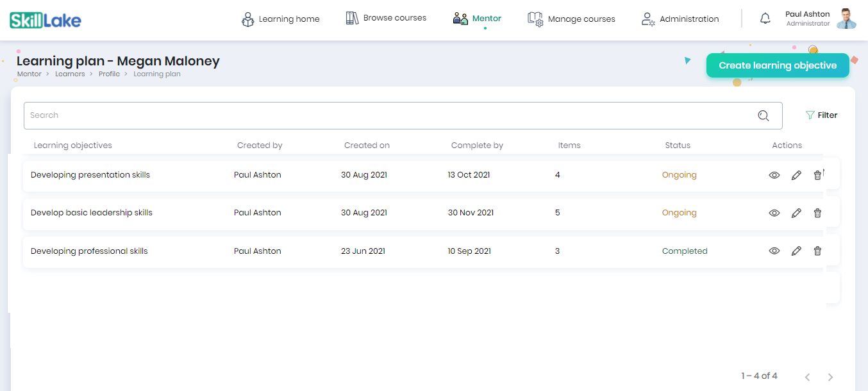The width and height of the screenshot is (868, 391).
Task: View the Developing presentation skills objective
Action: click(x=774, y=175)
